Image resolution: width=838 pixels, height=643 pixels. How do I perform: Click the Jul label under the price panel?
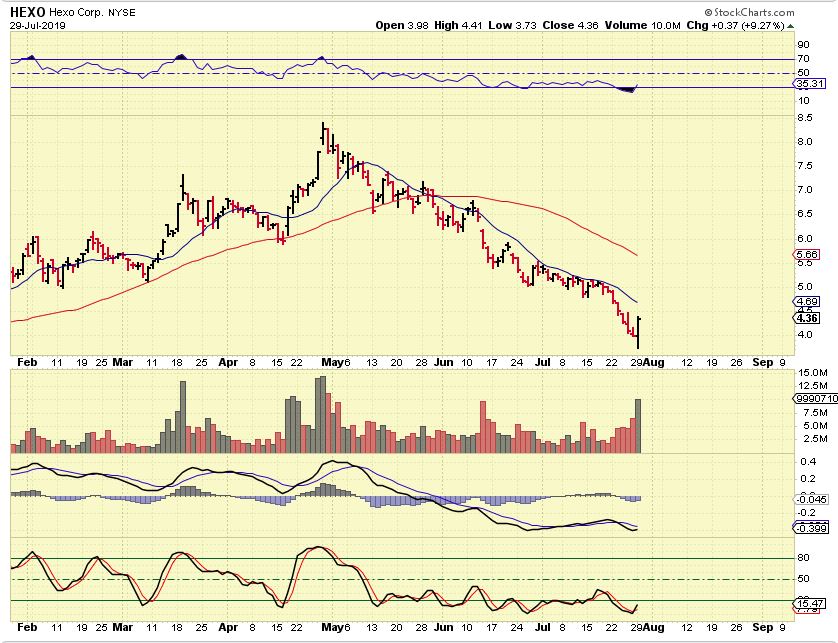click(x=542, y=362)
